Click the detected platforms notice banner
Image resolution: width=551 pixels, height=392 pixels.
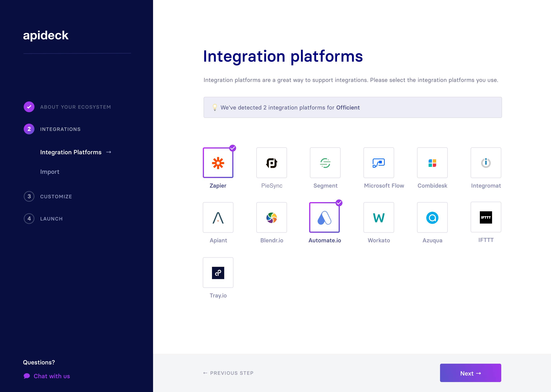(x=353, y=107)
